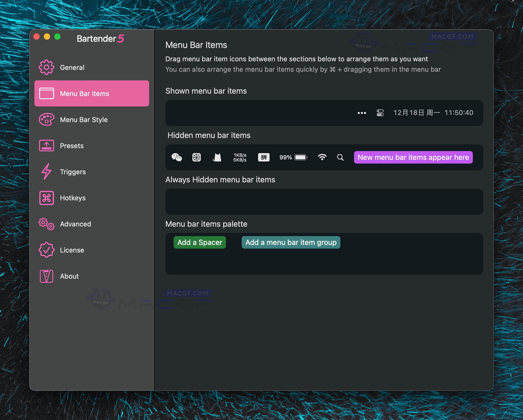Open the Advanced settings section
The image size is (523, 420).
(75, 224)
